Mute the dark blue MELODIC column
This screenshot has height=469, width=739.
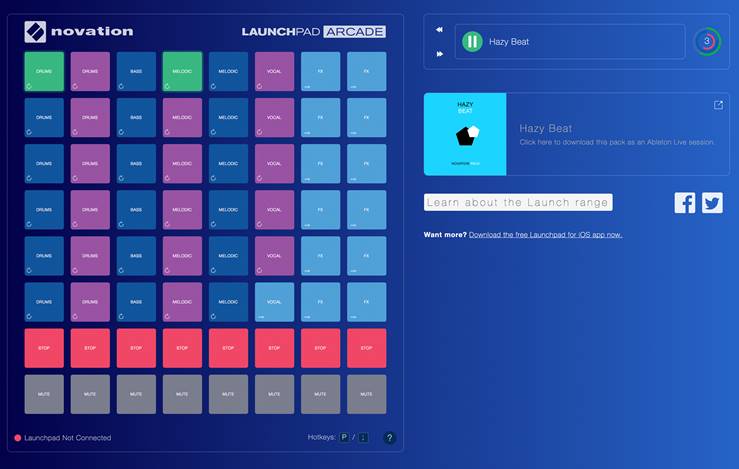[229, 395]
